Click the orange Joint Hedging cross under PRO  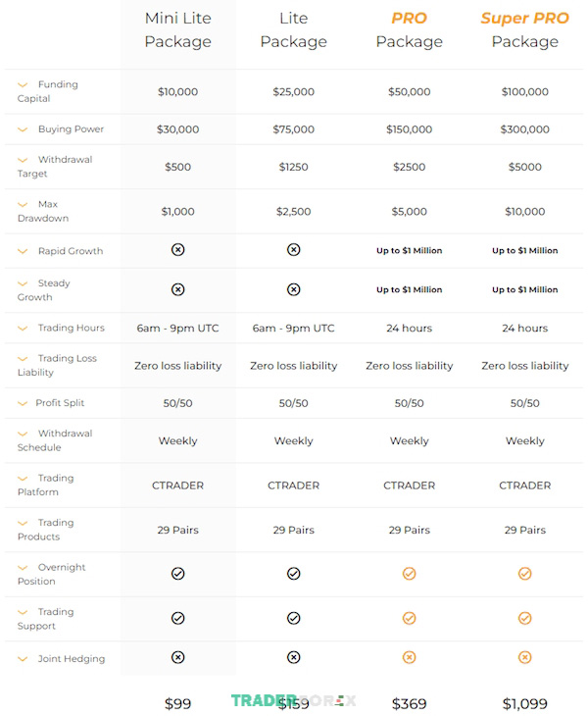pos(410,657)
